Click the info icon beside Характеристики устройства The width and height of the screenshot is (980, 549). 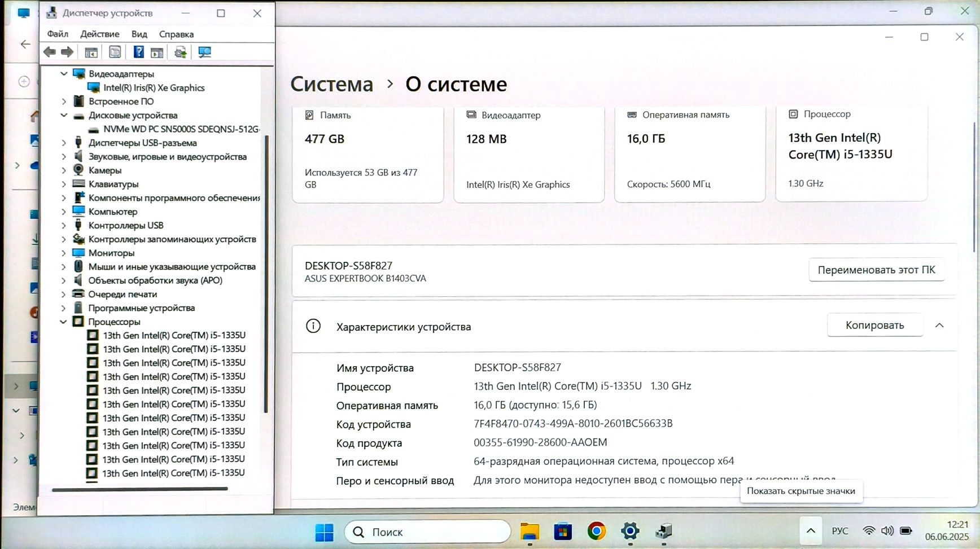(x=313, y=326)
